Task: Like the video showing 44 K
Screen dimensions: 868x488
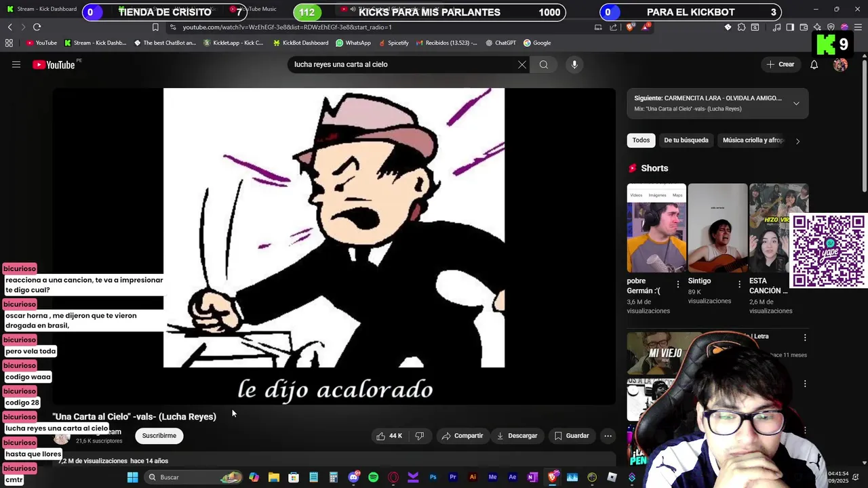Action: [389, 436]
